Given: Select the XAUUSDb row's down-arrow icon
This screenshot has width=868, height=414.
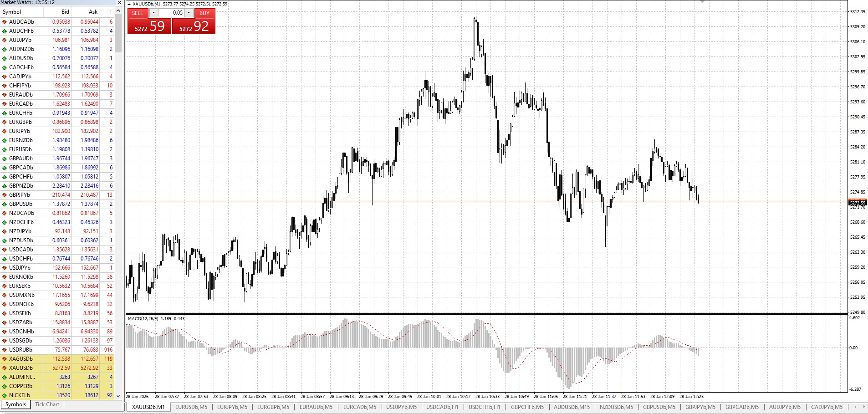Looking at the screenshot, I should click(5, 368).
